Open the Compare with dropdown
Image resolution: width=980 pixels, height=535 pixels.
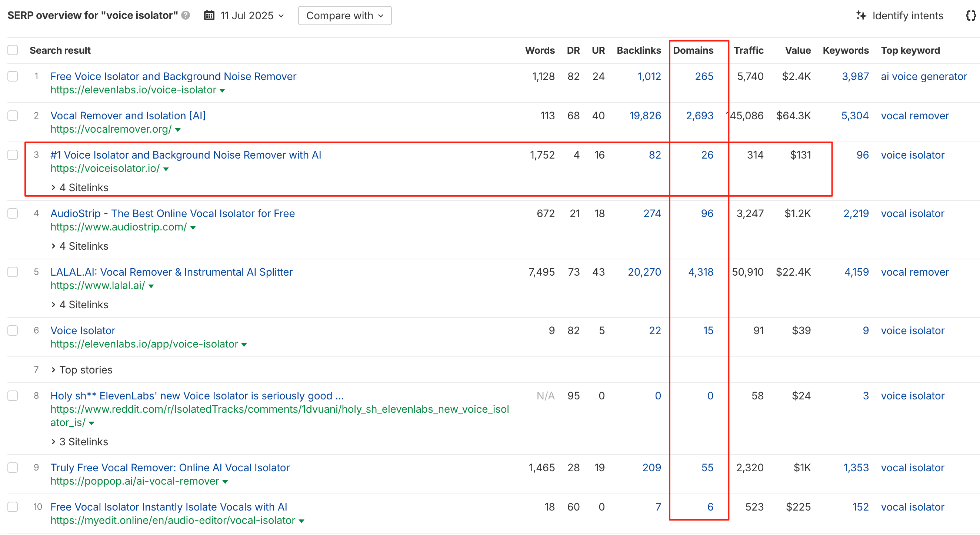tap(344, 16)
